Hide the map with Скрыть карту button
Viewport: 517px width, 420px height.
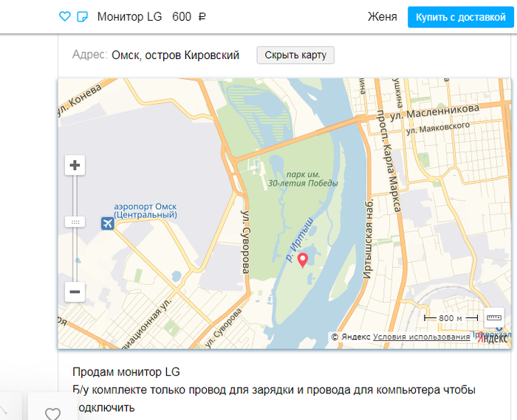tap(295, 55)
